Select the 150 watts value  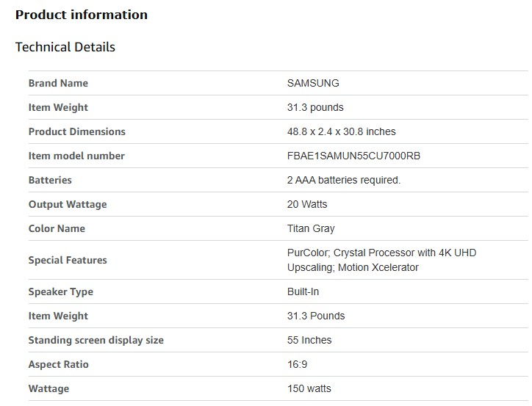click(x=309, y=388)
